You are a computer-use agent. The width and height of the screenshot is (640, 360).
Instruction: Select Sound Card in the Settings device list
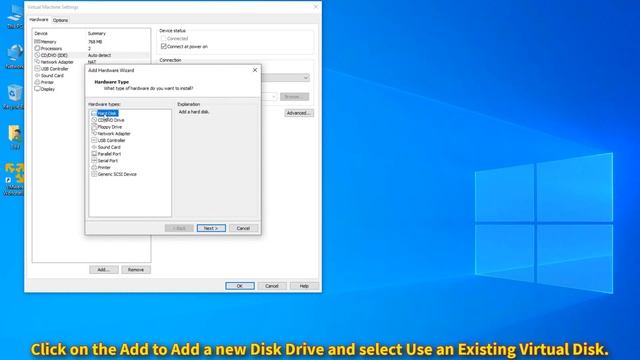(49, 76)
